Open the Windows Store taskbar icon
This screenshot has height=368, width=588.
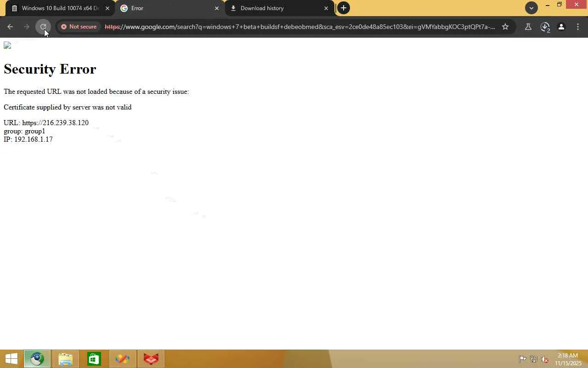pyautogui.click(x=94, y=359)
